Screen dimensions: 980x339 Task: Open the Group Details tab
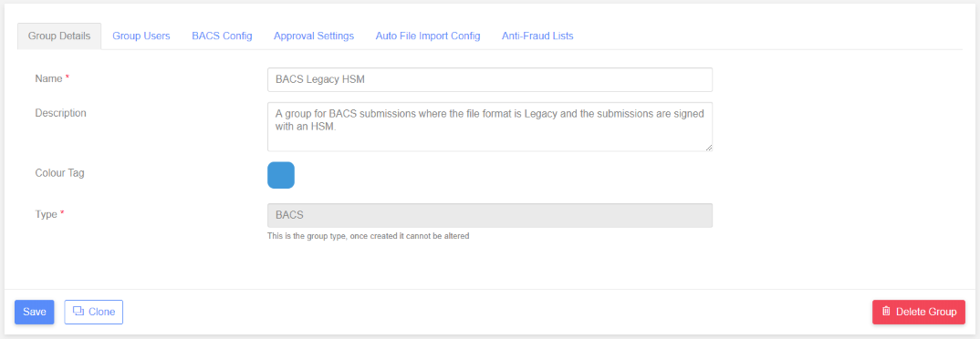pos(59,36)
